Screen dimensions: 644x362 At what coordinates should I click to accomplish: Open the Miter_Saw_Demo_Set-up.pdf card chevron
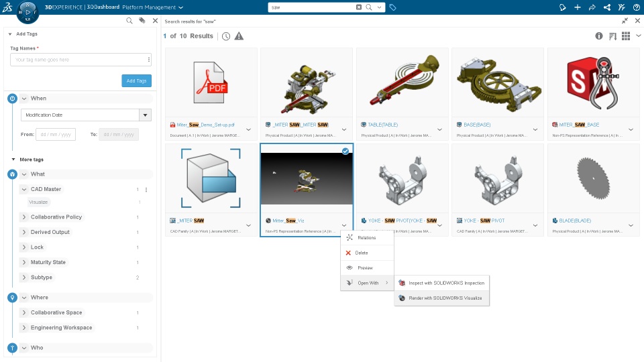point(248,129)
